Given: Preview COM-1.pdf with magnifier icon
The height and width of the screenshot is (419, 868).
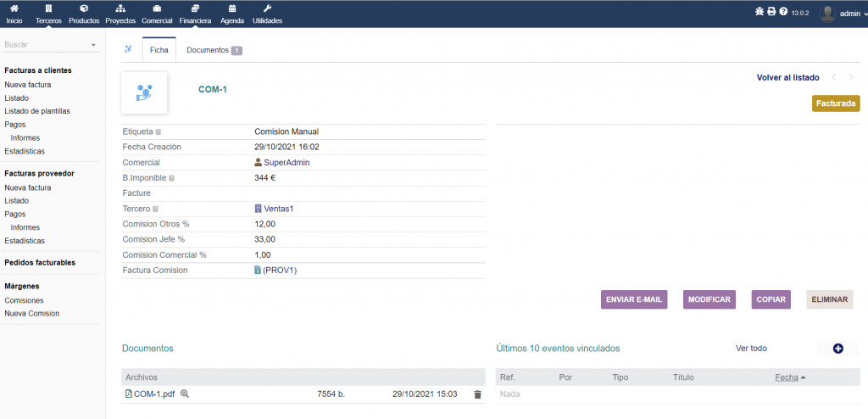Looking at the screenshot, I should tap(185, 394).
